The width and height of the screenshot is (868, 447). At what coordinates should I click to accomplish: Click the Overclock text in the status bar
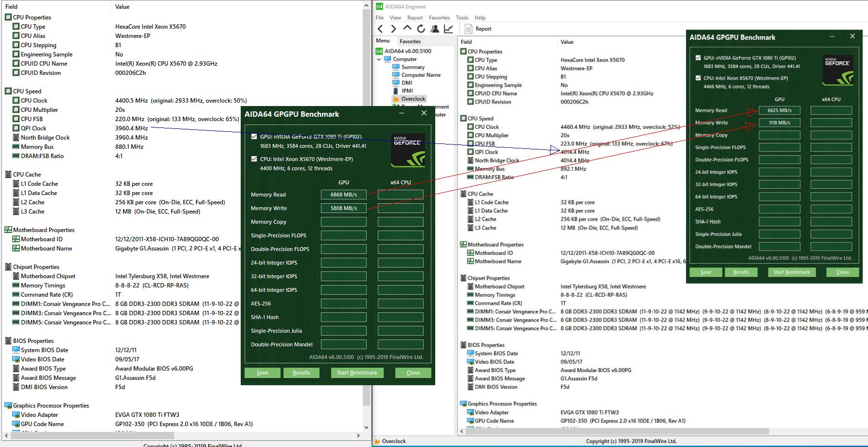click(394, 442)
